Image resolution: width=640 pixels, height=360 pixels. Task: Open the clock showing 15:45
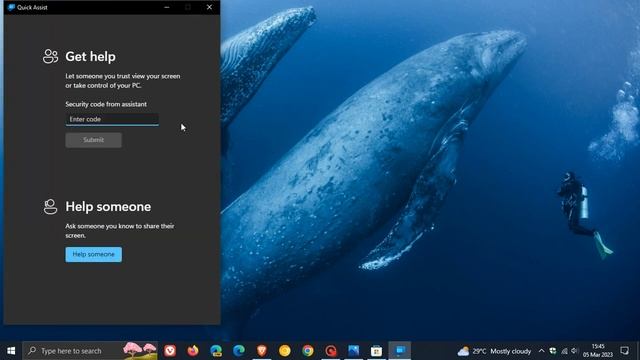(598, 351)
